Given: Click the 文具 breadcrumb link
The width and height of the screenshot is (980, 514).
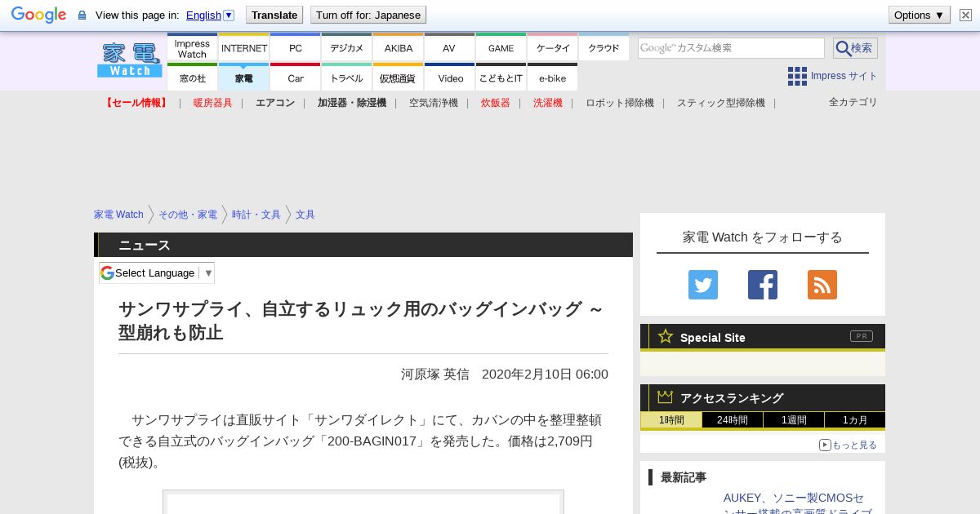Looking at the screenshot, I should click(305, 215).
